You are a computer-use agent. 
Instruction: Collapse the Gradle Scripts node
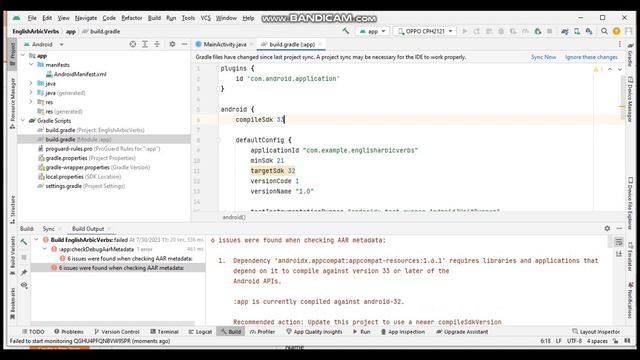point(23,120)
